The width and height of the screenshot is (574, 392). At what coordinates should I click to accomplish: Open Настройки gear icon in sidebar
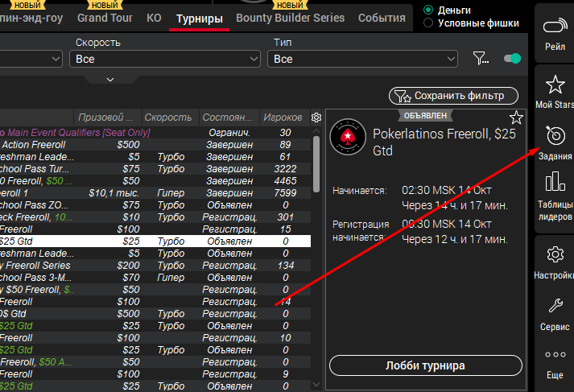click(554, 256)
